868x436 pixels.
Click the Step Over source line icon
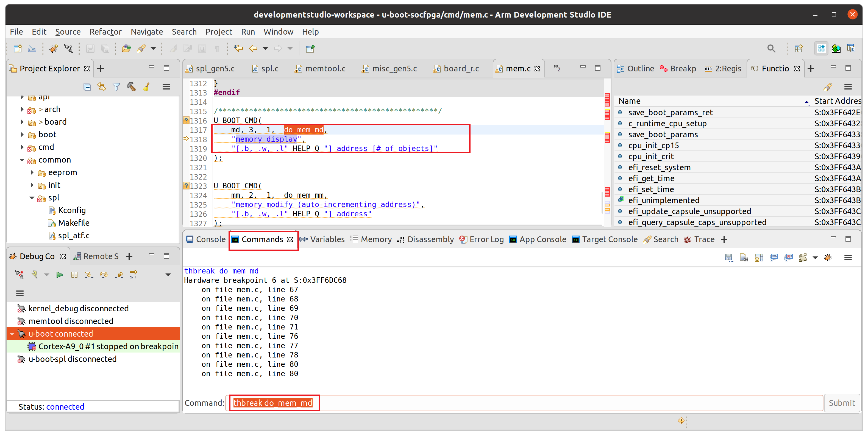[x=104, y=275]
